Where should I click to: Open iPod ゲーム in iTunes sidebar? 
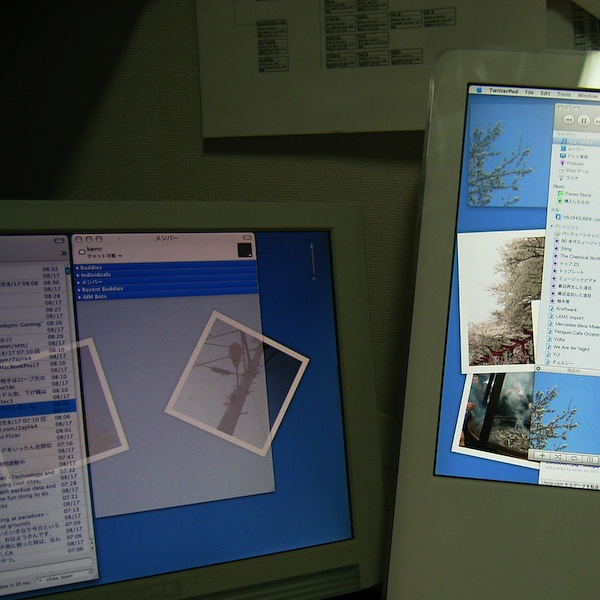click(574, 171)
